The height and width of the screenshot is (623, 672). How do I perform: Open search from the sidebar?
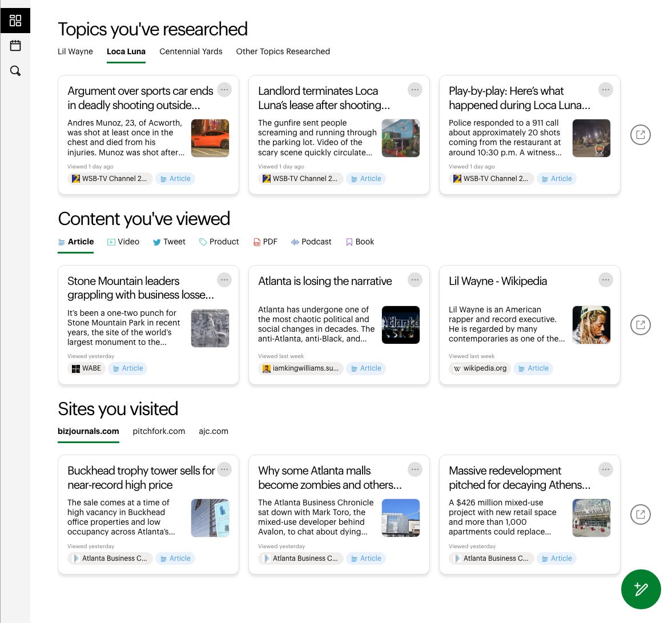coord(15,71)
